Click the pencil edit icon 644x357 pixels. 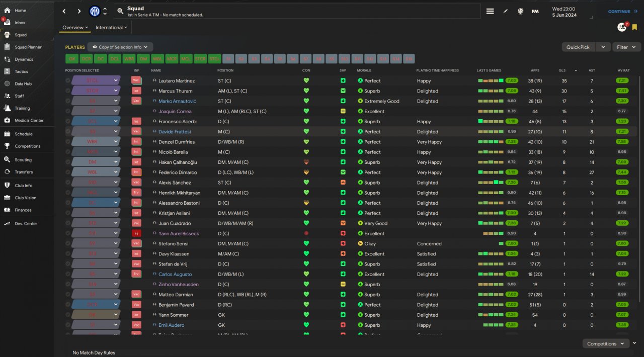tap(505, 11)
